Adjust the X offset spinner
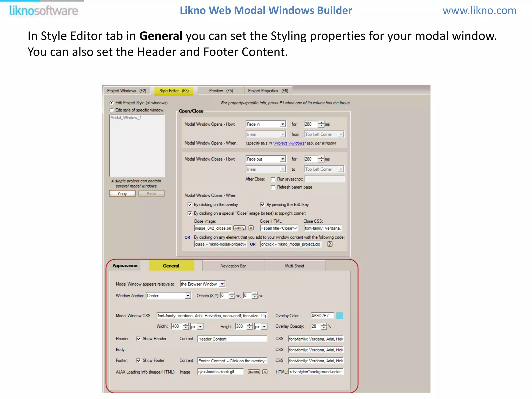The image size is (532, 399). pos(232,296)
